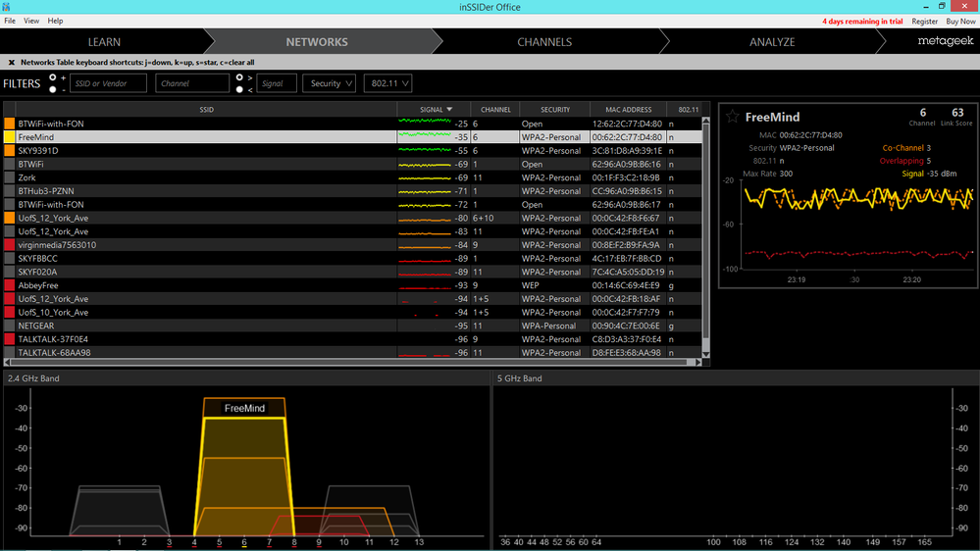980x551 pixels.
Task: Dismiss the keyboard shortcuts hint bar
Action: point(11,63)
